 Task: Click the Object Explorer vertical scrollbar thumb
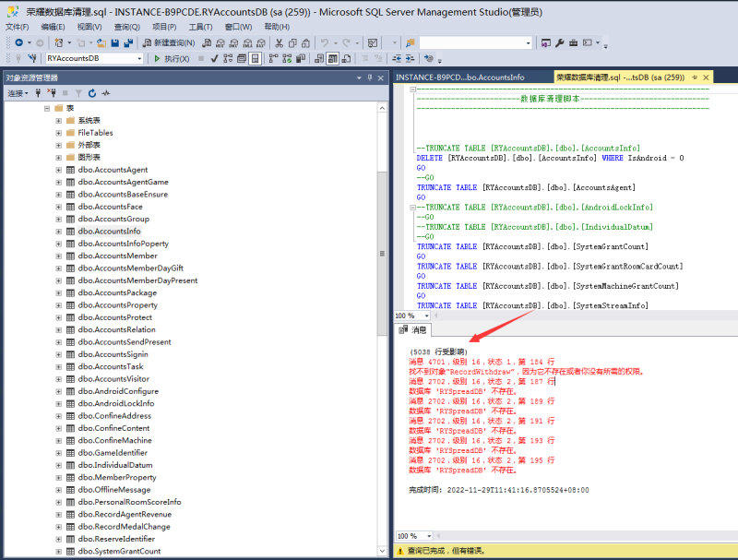[x=382, y=254]
